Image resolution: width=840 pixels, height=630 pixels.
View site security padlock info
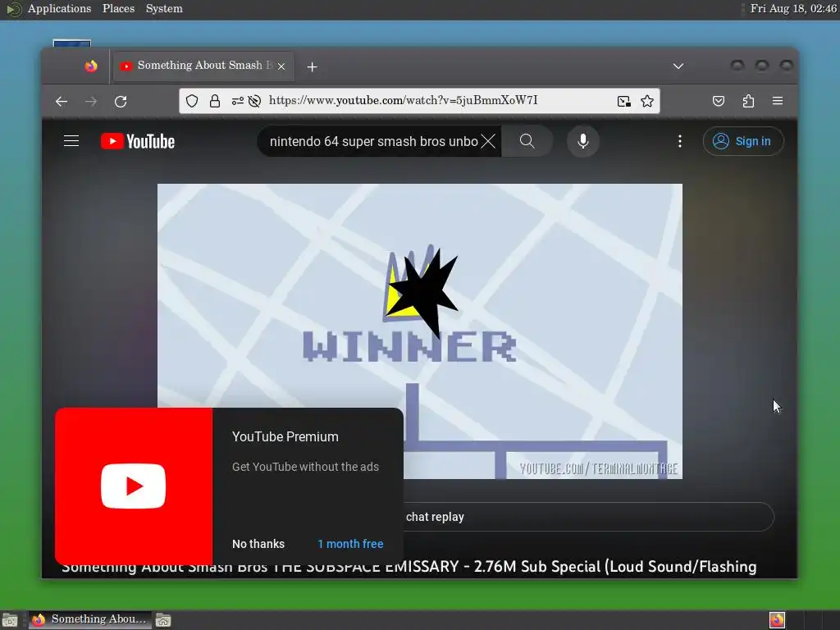(x=215, y=101)
